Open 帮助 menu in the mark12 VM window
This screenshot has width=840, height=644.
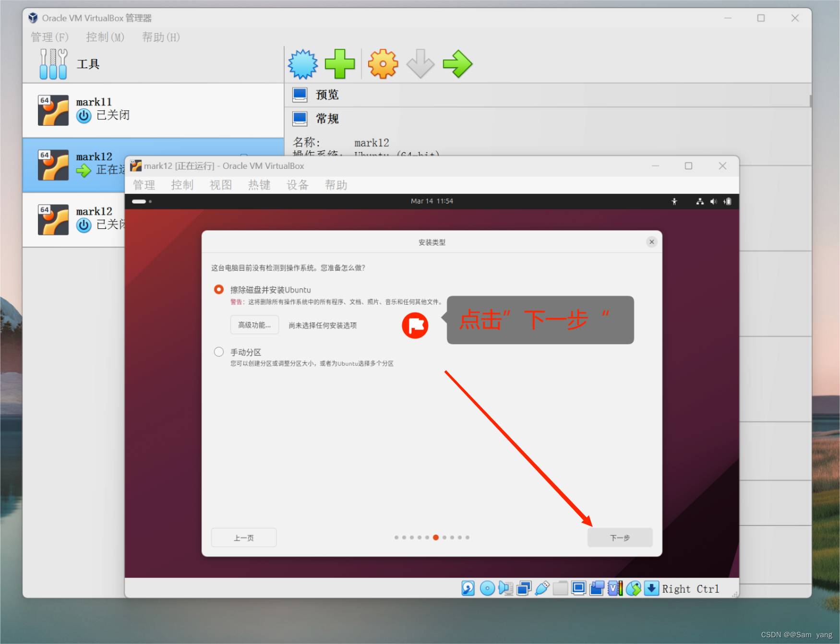tap(336, 185)
